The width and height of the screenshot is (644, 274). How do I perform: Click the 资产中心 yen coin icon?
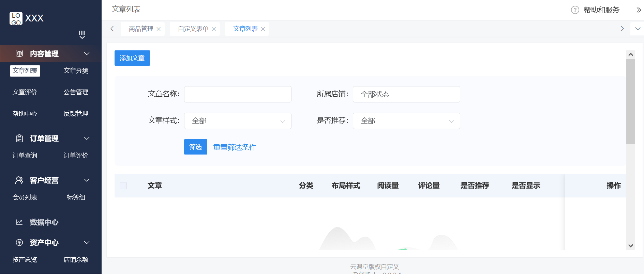pos(19,243)
